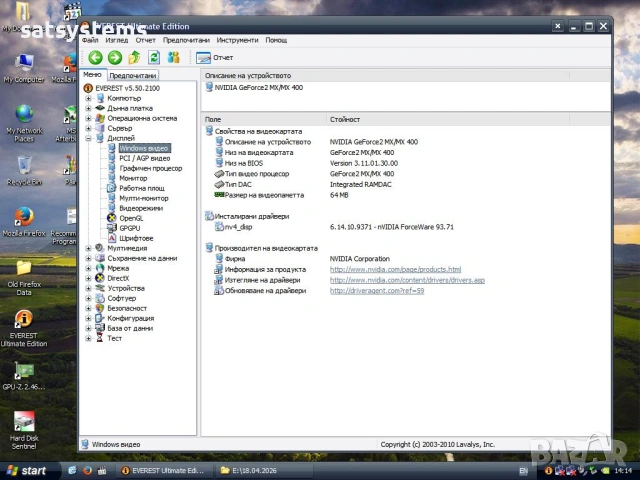Click the Стойност column header
Viewport: 640px width, 480px height.
coord(448,120)
